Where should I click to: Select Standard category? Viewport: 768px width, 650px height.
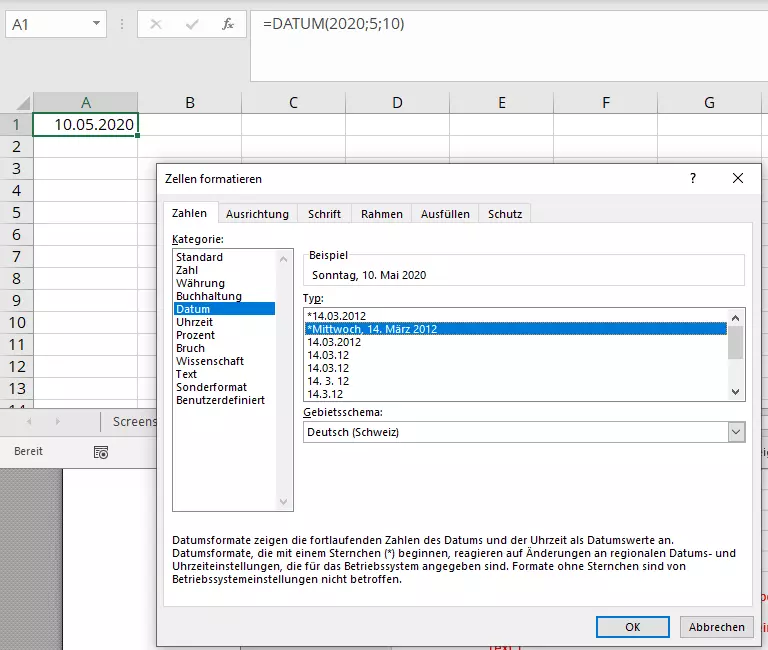pos(224,257)
